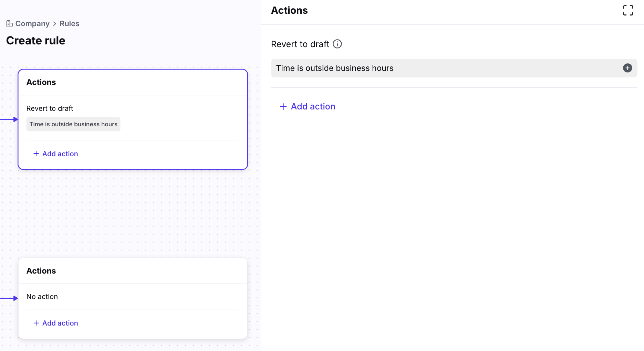Go to Rules in the breadcrumb

[x=69, y=24]
